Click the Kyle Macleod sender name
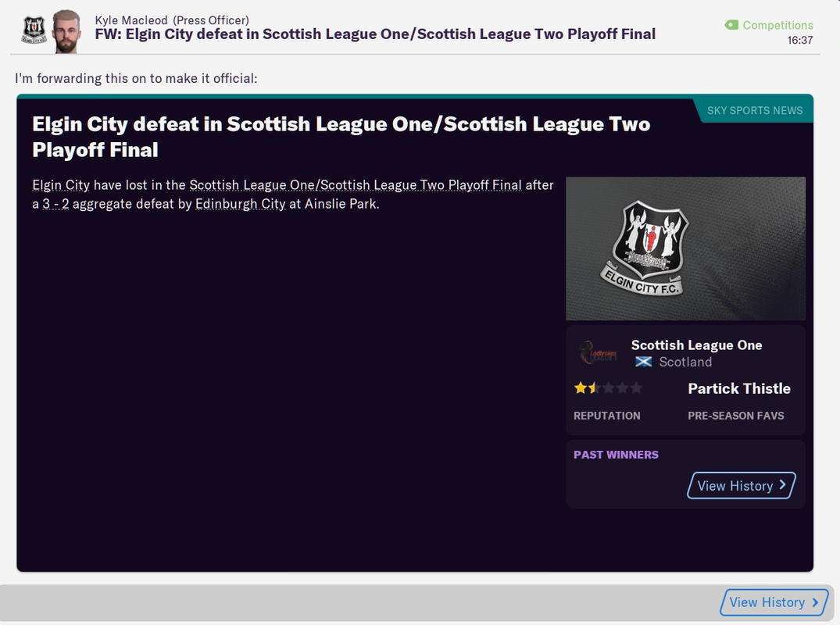840x625 pixels. click(x=131, y=20)
